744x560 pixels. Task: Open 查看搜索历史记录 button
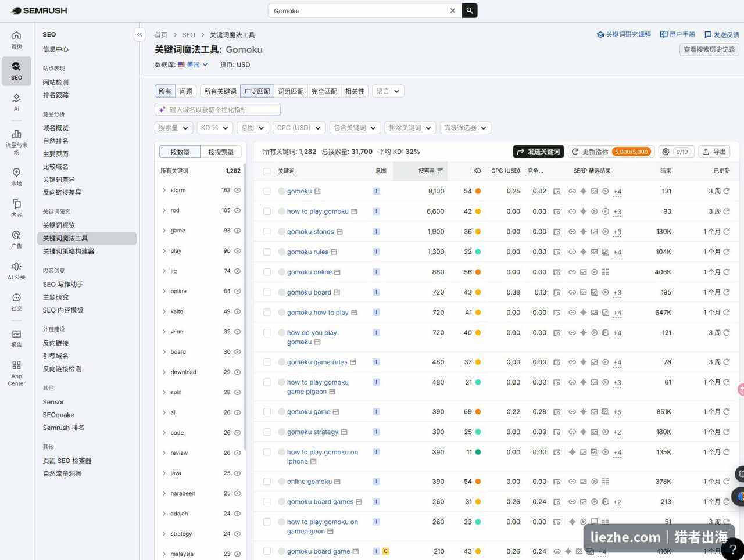(x=709, y=49)
